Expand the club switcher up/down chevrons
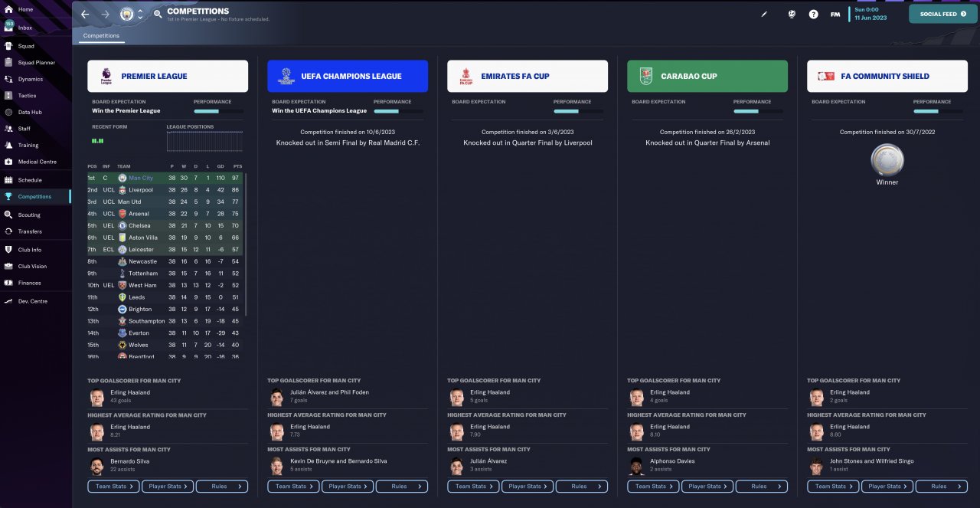980x508 pixels. (x=140, y=14)
